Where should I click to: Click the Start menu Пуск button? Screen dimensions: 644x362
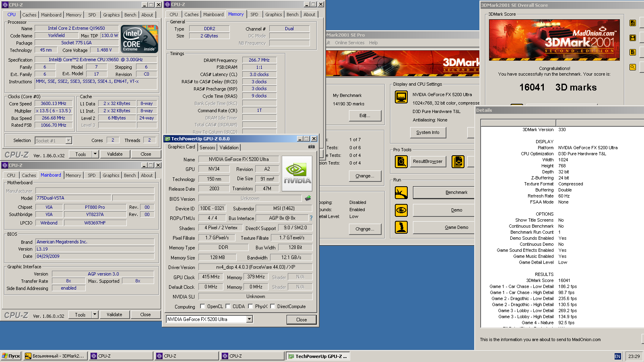coord(11,356)
